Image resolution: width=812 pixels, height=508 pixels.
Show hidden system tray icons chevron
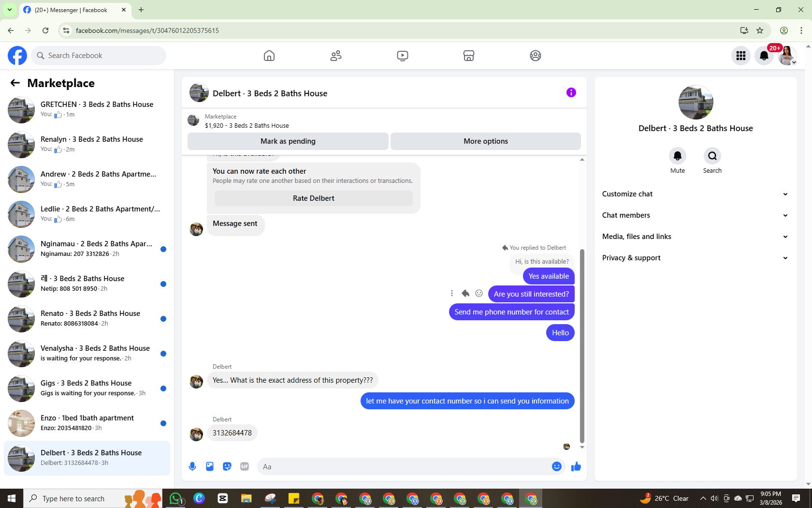(703, 498)
